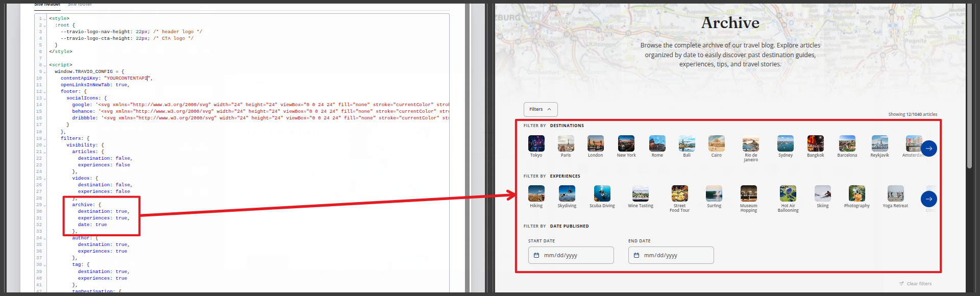Fold code at line 29 archive block
The width and height of the screenshot is (980, 296).
coord(45,205)
